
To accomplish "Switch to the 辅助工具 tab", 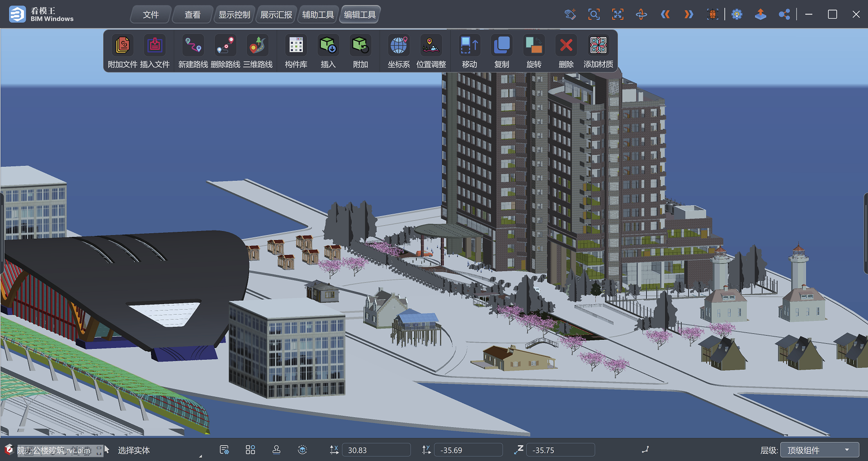I will coord(318,14).
